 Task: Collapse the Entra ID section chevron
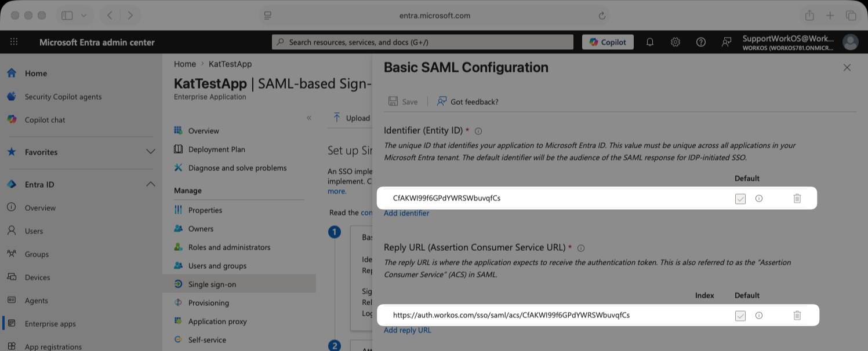[150, 184]
